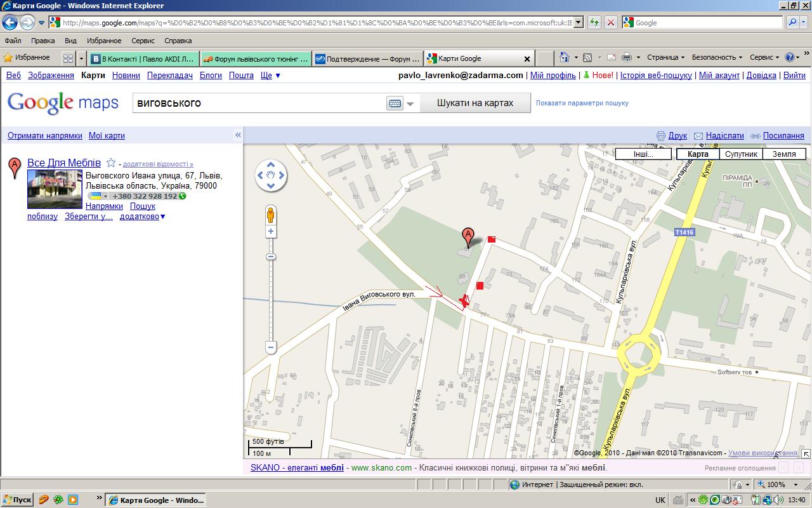Screen dimensions: 812x508
Task: Click the IE Forward navigation button
Action: pyautogui.click(x=27, y=23)
